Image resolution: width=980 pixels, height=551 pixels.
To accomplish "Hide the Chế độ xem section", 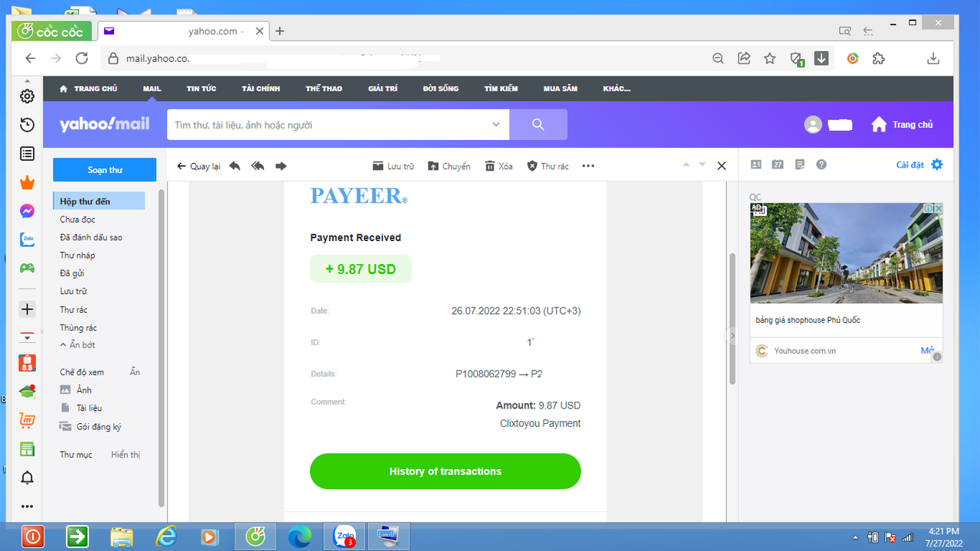I will click(x=135, y=372).
